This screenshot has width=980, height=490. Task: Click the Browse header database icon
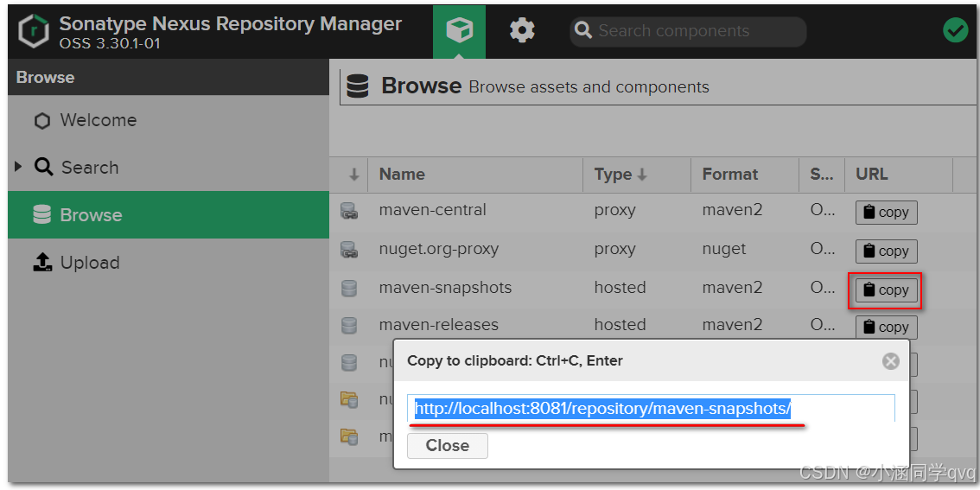pos(358,86)
